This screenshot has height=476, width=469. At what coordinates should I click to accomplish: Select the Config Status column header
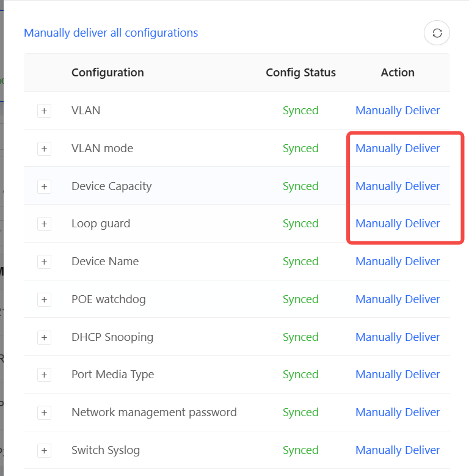300,73
